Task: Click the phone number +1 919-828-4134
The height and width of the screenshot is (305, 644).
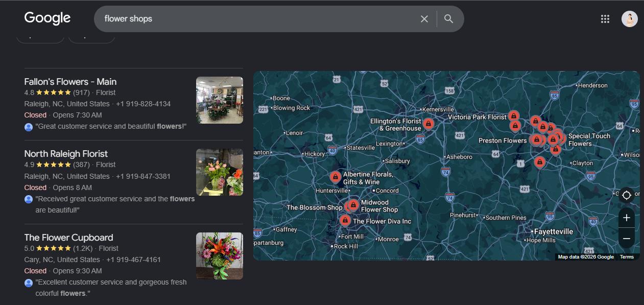Action: click(143, 104)
